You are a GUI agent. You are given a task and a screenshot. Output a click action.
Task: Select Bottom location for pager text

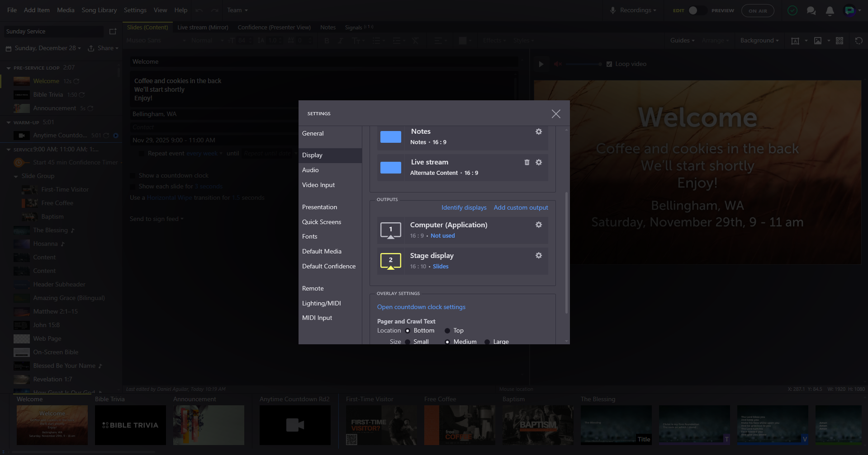point(408,331)
